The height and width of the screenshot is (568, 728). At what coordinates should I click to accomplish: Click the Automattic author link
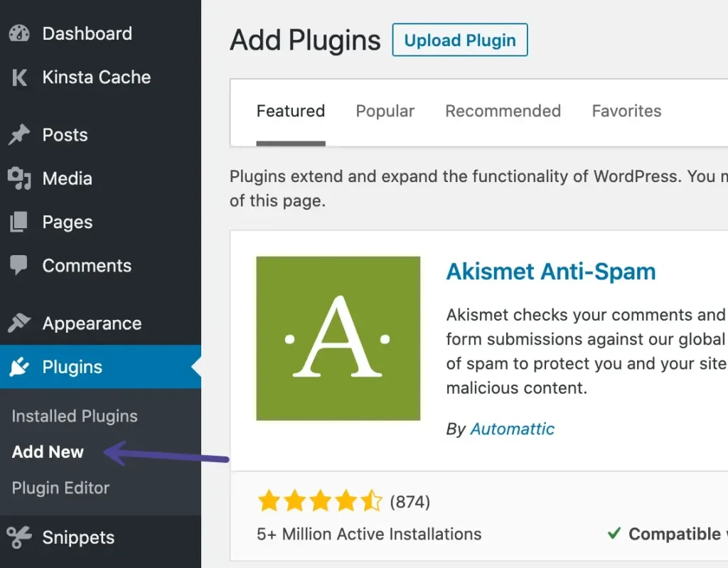(513, 429)
